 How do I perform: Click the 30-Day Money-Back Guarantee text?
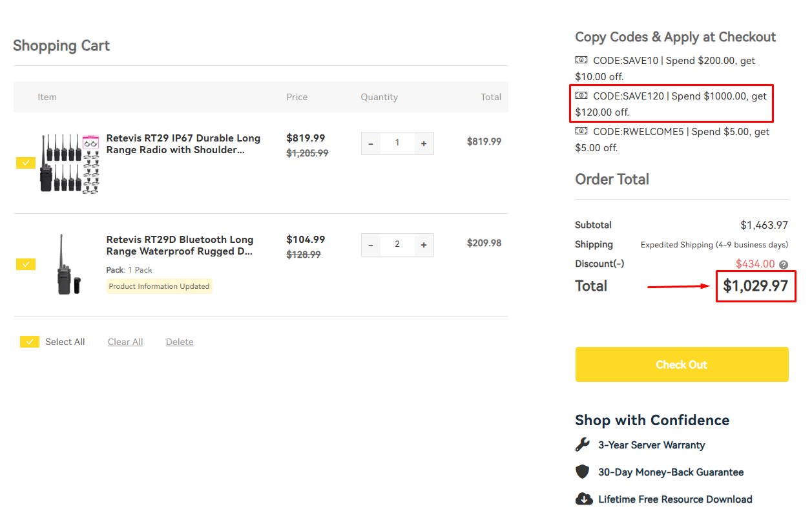point(671,472)
